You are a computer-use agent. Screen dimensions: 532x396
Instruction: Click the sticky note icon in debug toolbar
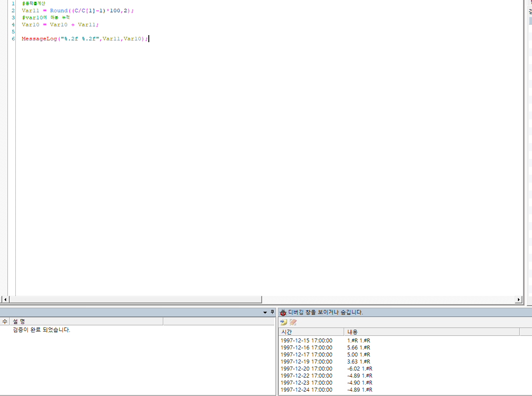pos(284,322)
